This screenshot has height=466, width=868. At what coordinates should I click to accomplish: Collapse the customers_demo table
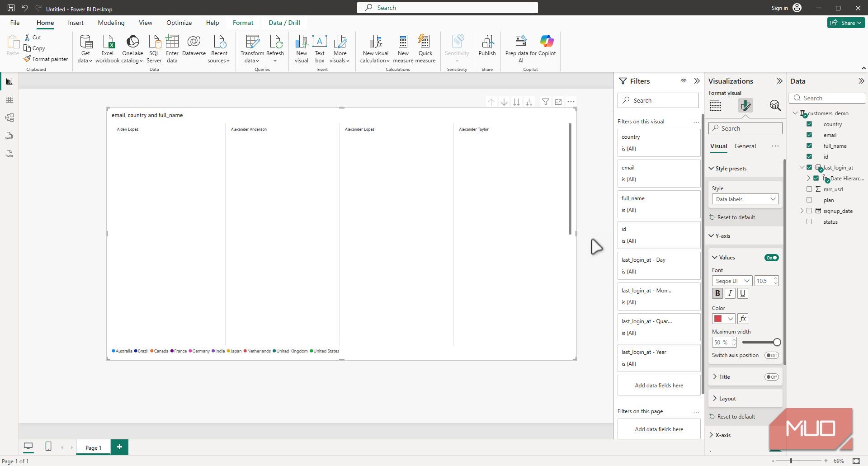point(795,113)
